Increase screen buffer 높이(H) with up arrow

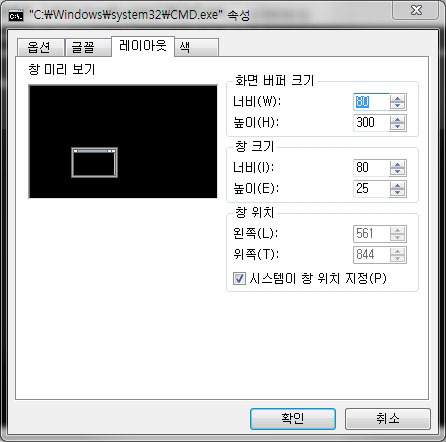click(397, 119)
